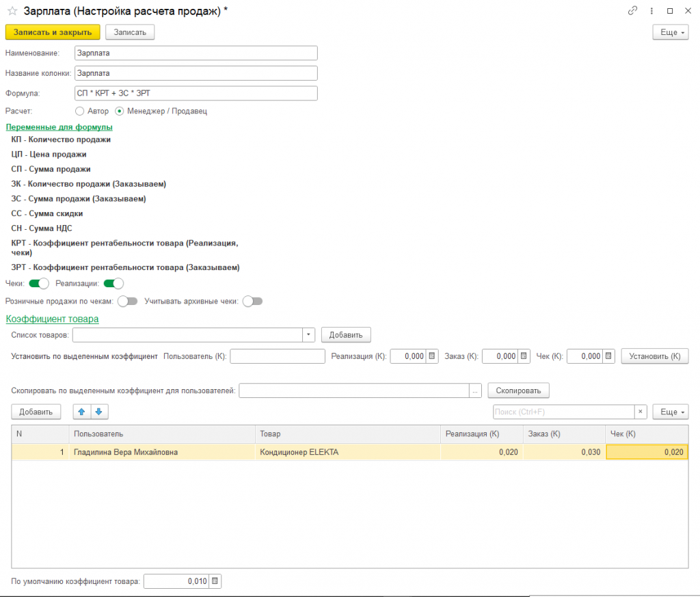Screen dimensions: 700x597
Task: Click Установить (К) button
Action: (x=654, y=356)
